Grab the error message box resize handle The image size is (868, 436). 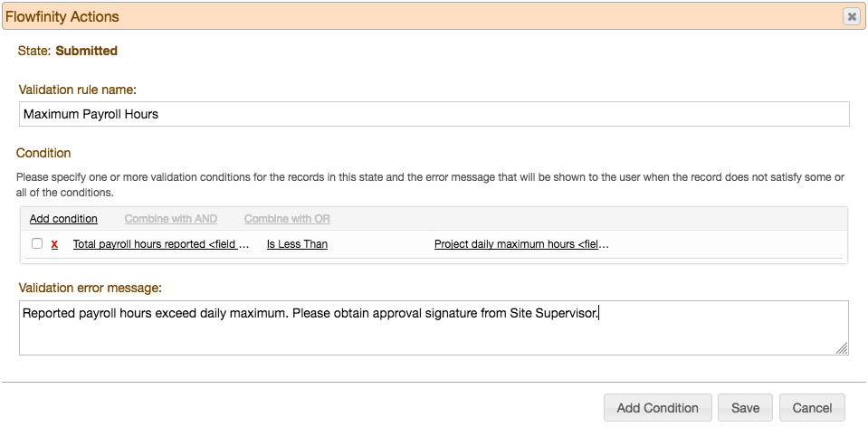(x=842, y=348)
